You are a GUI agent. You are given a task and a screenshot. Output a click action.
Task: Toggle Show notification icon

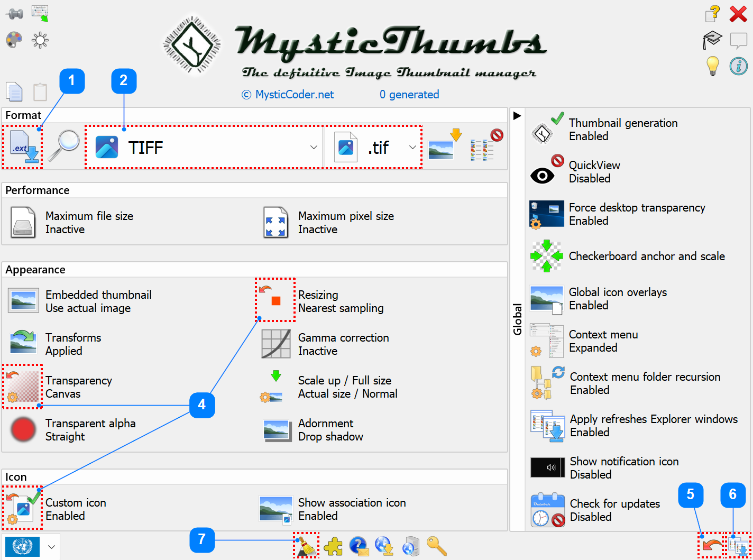pyautogui.click(x=605, y=468)
